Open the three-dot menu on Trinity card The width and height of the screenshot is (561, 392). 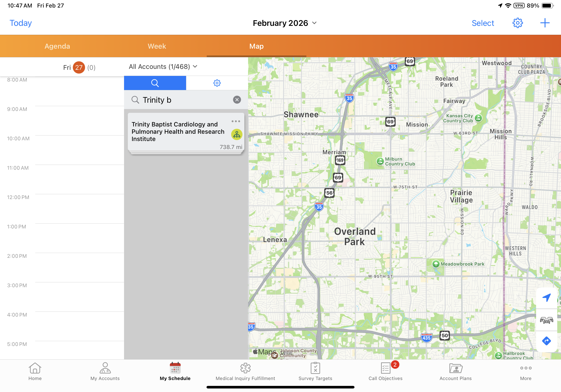point(236,121)
